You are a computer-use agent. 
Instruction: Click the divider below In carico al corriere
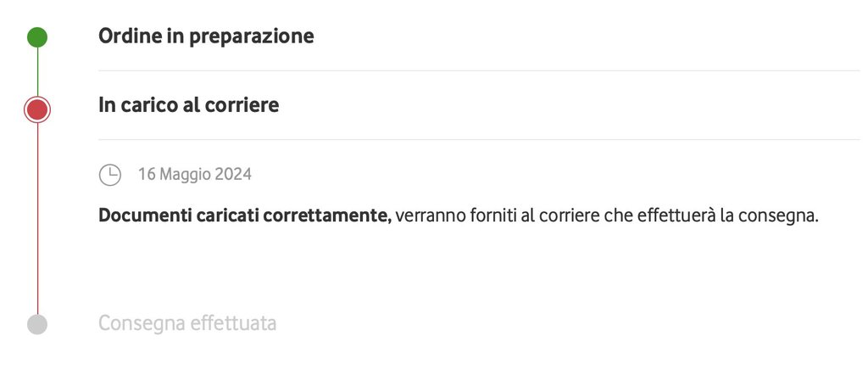coord(479,139)
